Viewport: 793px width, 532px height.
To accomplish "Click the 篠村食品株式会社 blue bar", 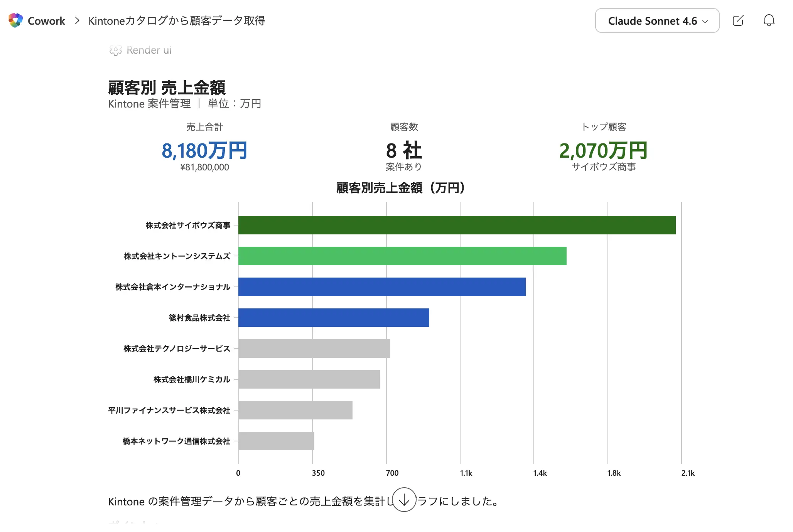I will tap(334, 318).
